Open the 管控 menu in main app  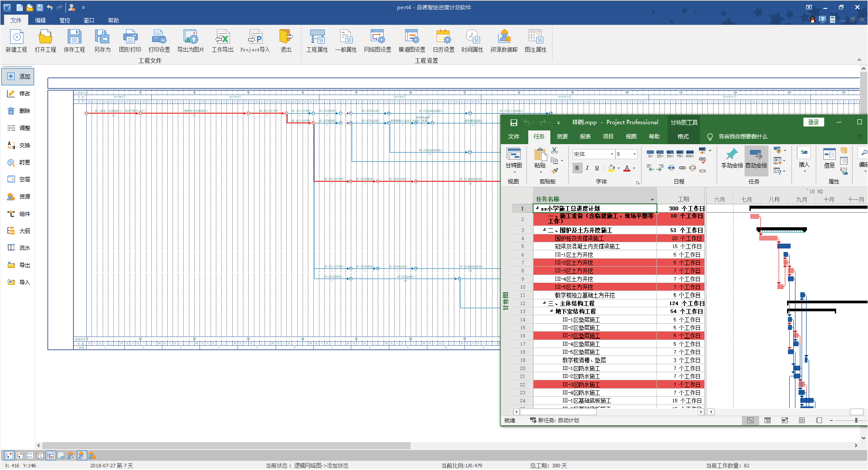coord(65,20)
